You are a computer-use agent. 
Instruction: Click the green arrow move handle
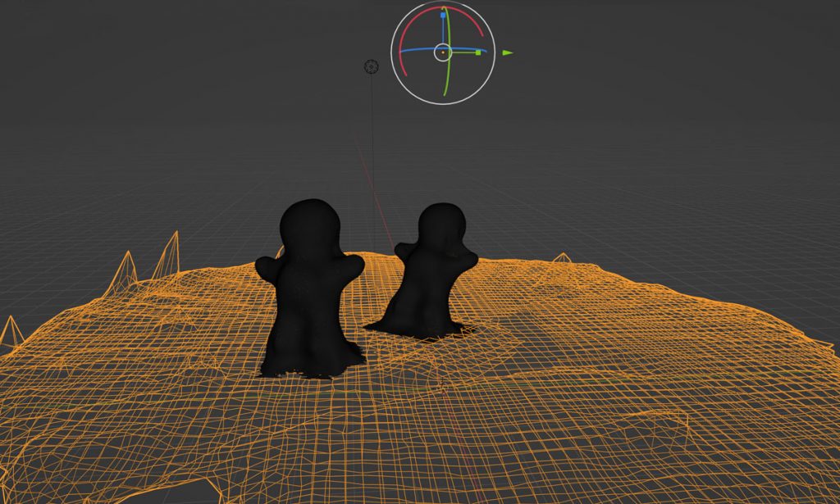click(507, 52)
